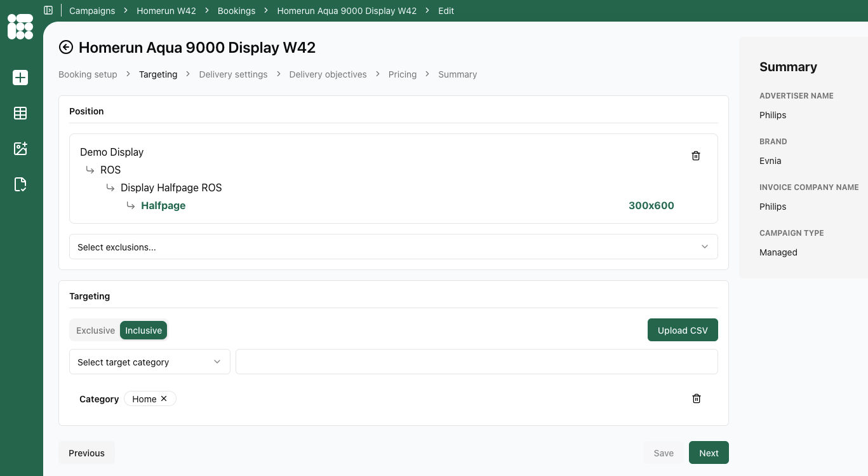Switch targeting mode to Exclusive
Viewport: 868px width, 476px height.
95,330
